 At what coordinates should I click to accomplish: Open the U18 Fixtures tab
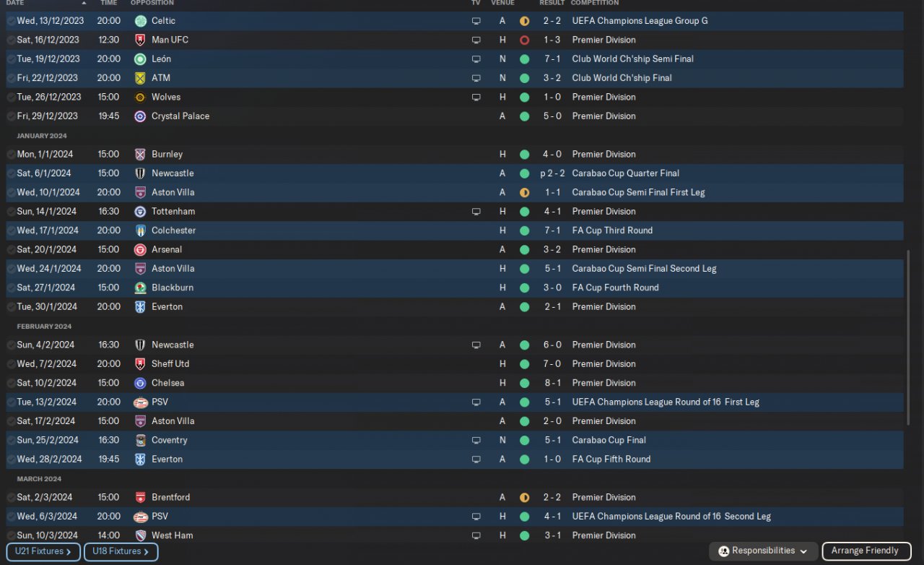[x=121, y=552]
